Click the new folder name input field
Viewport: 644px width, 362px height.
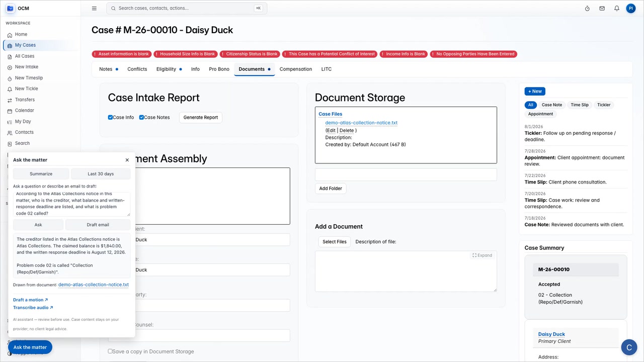coord(406,174)
